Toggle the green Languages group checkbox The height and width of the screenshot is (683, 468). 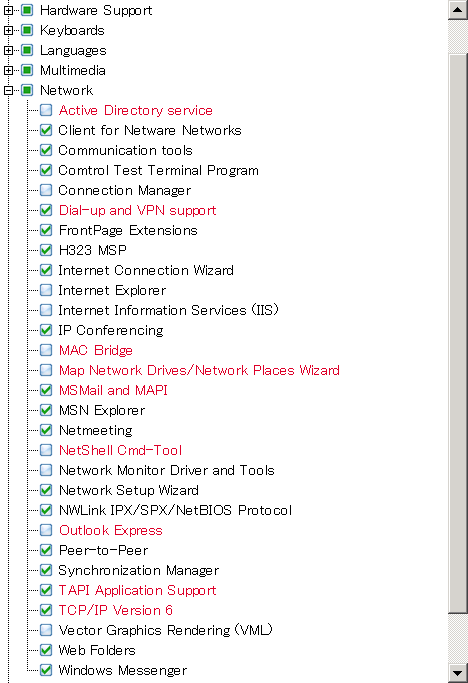coord(27,50)
